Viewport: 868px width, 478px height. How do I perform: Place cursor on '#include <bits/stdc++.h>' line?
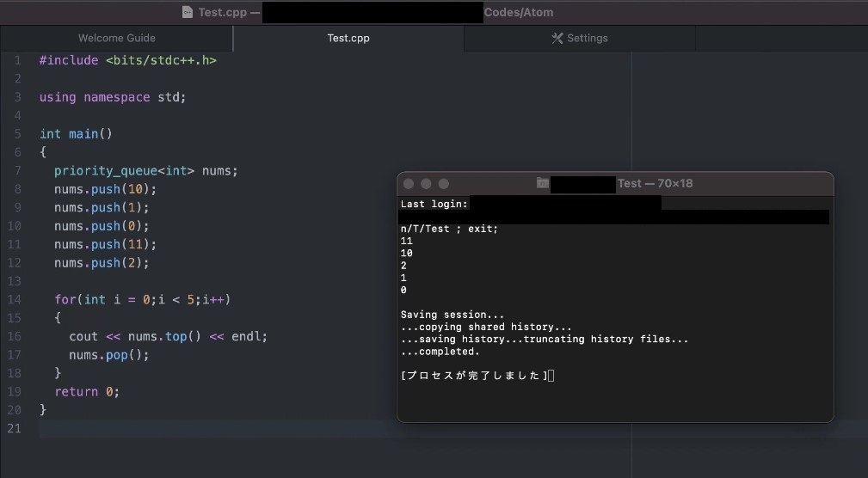[x=128, y=60]
